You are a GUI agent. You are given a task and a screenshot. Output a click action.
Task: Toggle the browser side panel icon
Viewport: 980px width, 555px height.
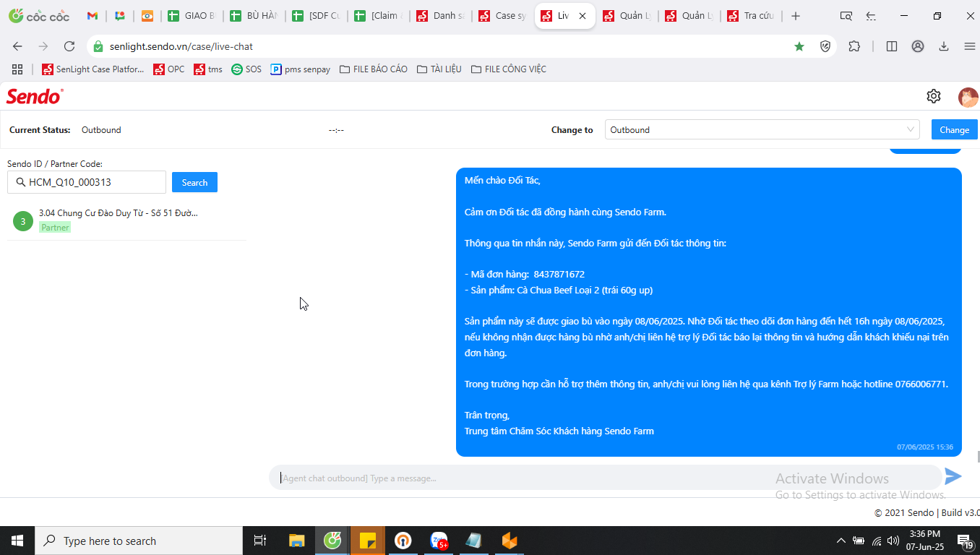(892, 46)
